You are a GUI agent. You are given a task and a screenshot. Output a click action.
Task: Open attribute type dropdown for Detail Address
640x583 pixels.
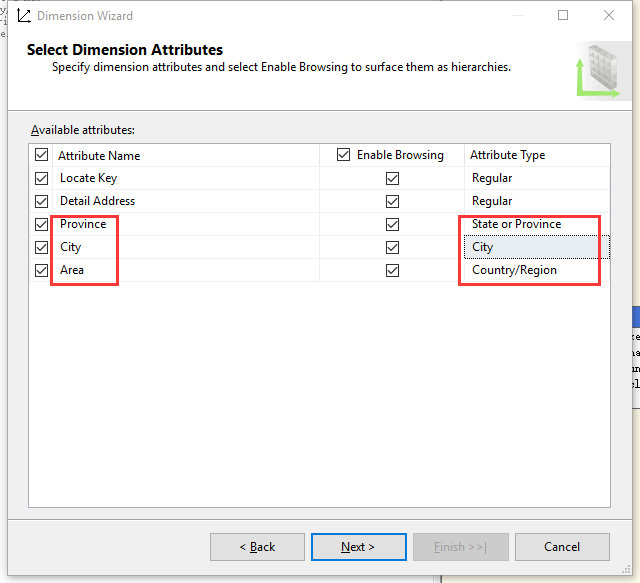(x=537, y=201)
